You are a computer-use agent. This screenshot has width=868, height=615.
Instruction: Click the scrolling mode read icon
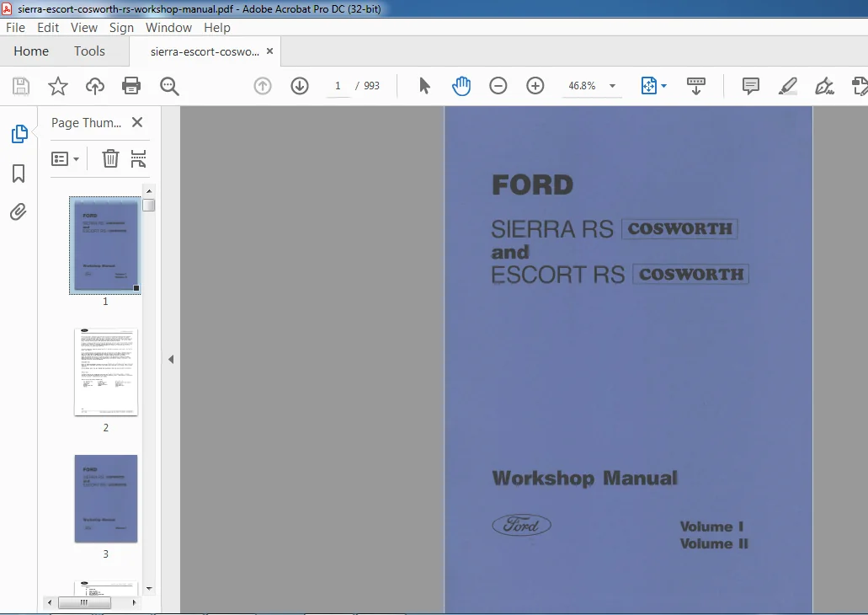click(696, 86)
